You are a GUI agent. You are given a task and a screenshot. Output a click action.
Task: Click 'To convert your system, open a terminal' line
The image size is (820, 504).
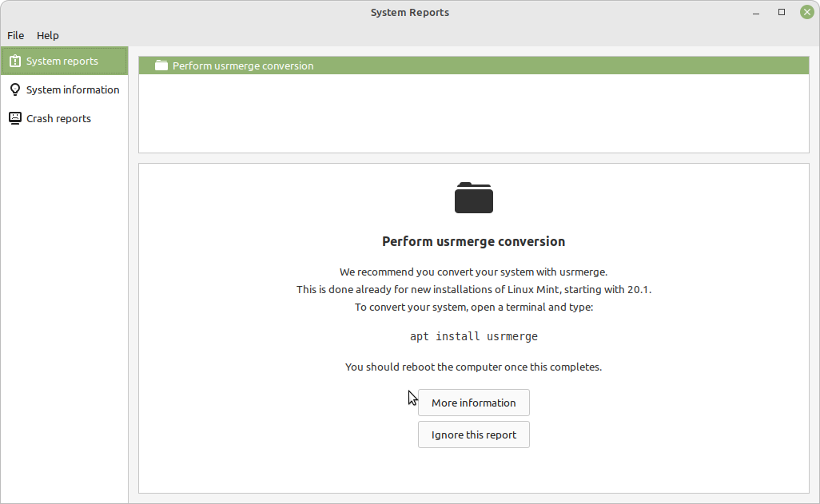(x=474, y=307)
